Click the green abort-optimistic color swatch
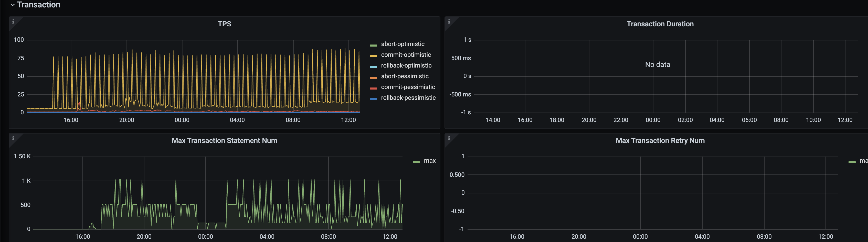Viewport: 868px width, 242px height. coord(373,45)
